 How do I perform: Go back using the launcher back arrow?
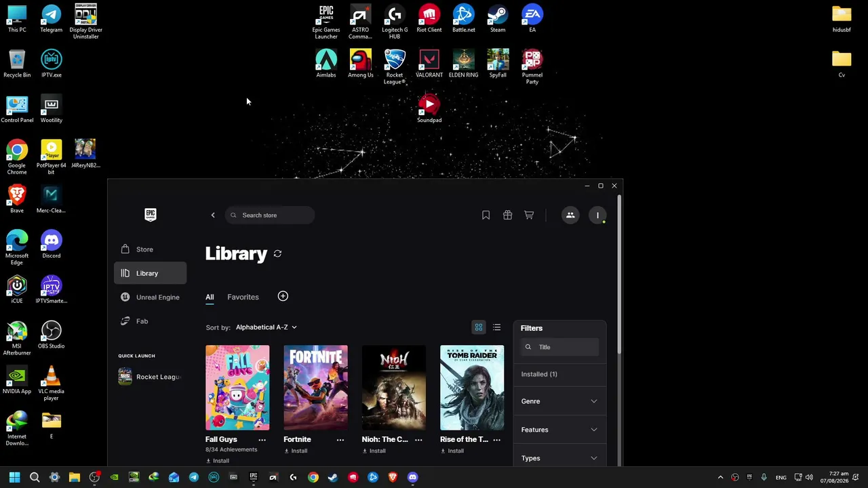pyautogui.click(x=213, y=216)
